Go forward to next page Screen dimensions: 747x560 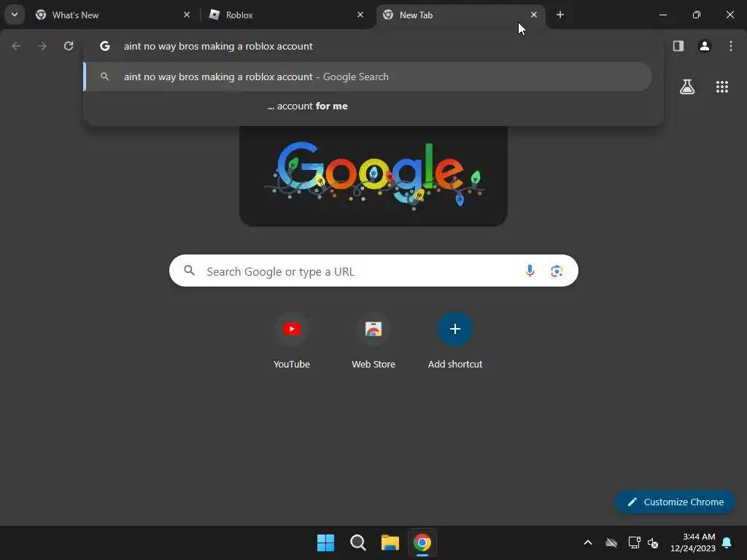pos(42,46)
